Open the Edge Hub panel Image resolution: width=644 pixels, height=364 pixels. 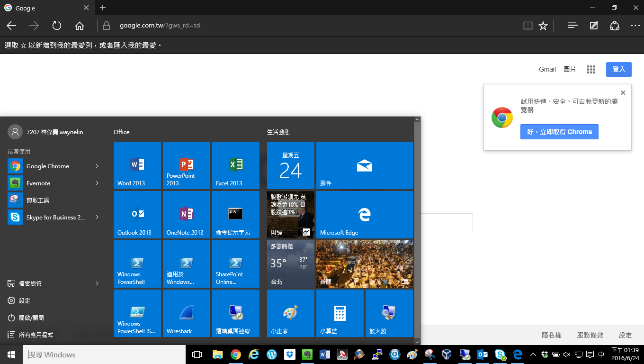pyautogui.click(x=573, y=26)
